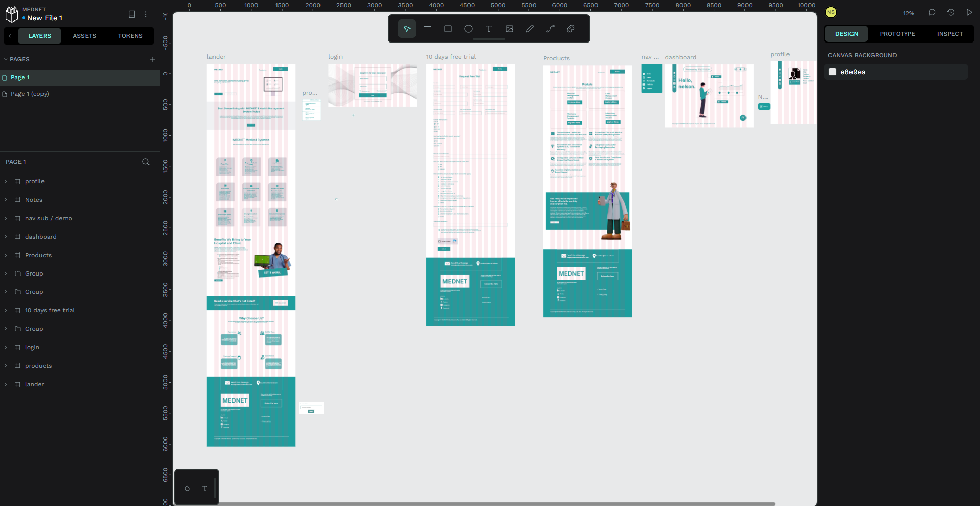
Task: Switch to the Prototype tab
Action: point(898,34)
